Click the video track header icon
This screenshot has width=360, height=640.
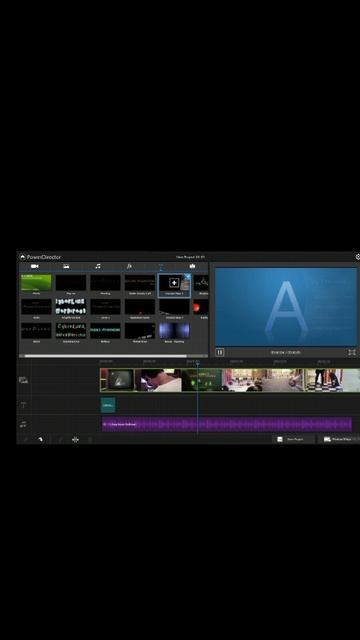click(24, 380)
